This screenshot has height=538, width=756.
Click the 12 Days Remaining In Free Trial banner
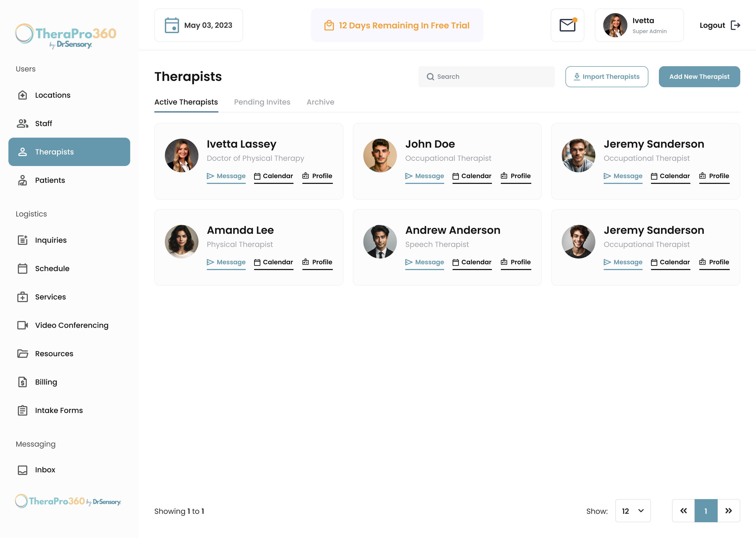point(397,25)
